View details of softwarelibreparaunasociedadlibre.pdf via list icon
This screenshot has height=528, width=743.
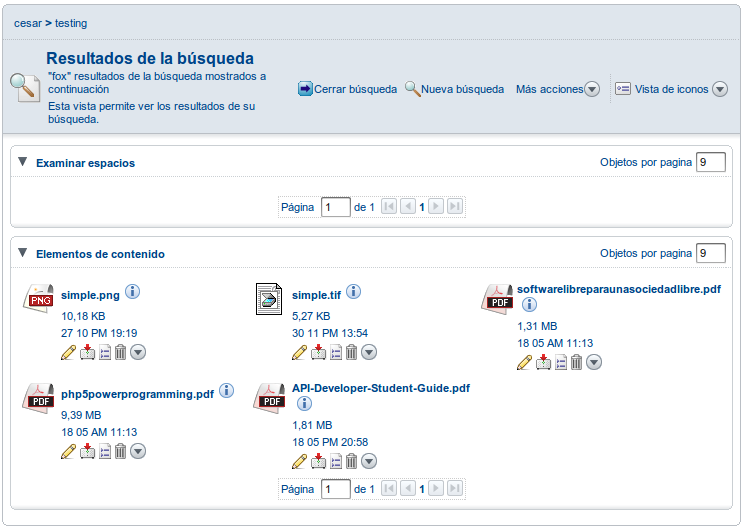coord(561,362)
